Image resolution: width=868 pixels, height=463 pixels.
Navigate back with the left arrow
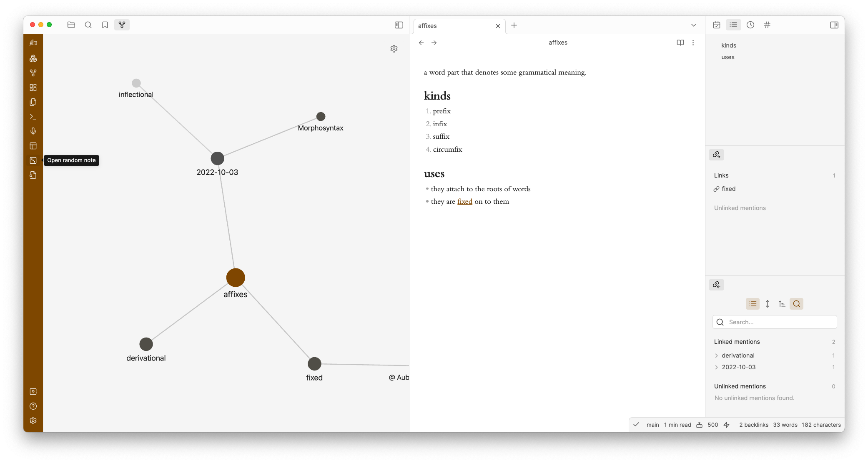(421, 43)
